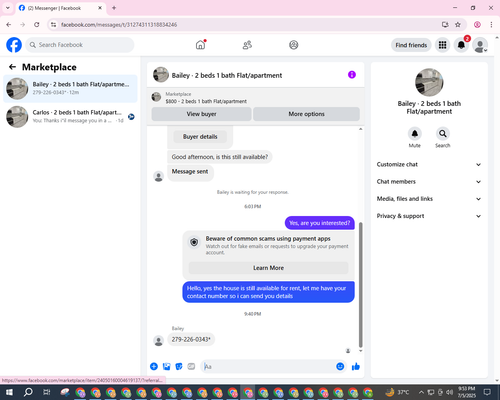
Task: Click the Facebook logo
Action: coord(14,45)
